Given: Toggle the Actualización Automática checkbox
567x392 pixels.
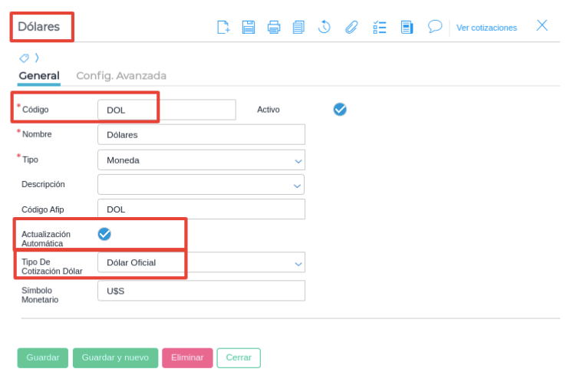Looking at the screenshot, I should [104, 234].
